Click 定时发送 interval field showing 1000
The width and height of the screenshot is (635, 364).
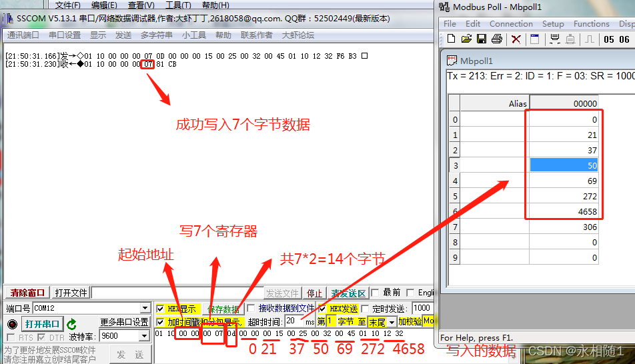pos(422,308)
